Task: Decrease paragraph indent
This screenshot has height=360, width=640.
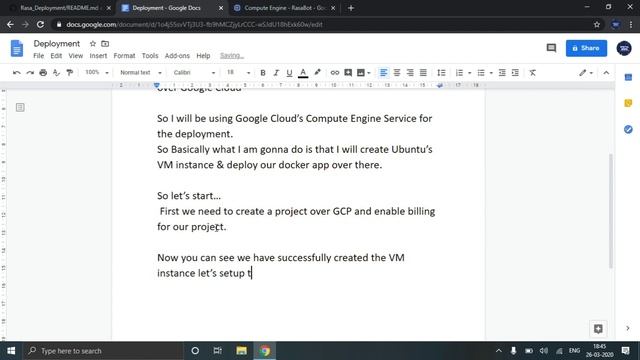Action: (502, 73)
